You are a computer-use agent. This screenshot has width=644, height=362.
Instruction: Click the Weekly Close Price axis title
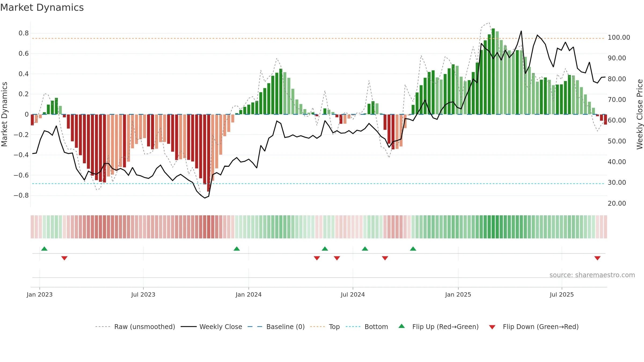640,114
